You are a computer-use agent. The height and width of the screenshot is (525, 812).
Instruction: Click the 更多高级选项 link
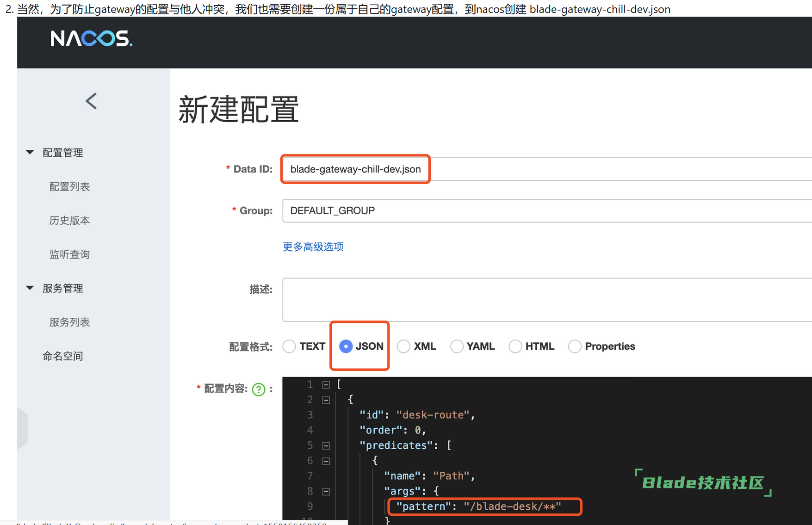313,247
